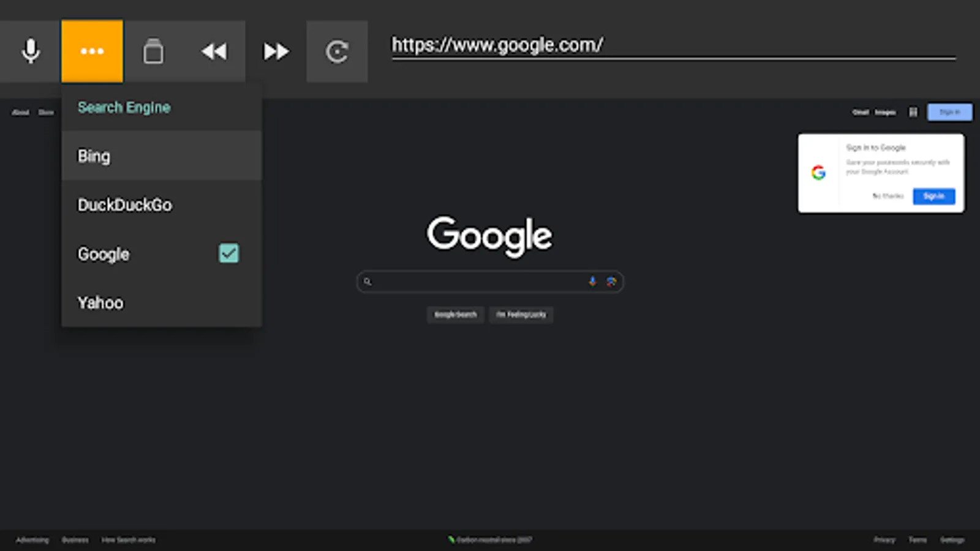Click the Google logo on the page
The image size is (980, 551).
489,236
